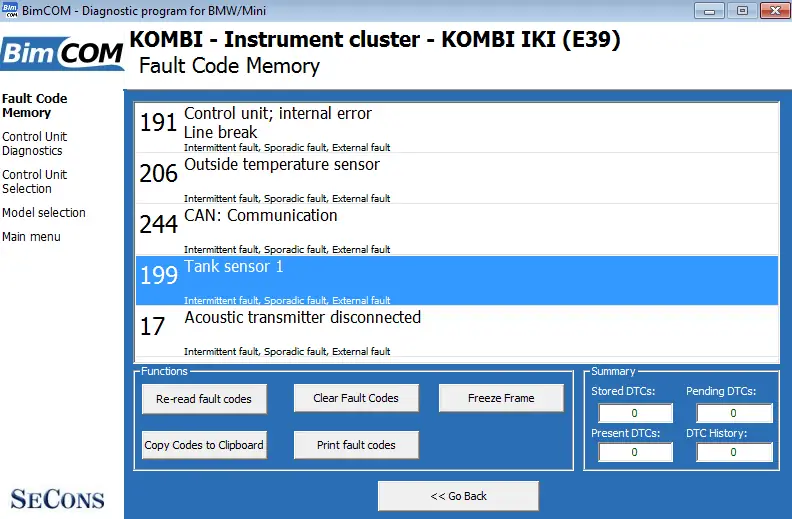
Task: Select fault 244 CAN Communication
Action: click(457, 230)
